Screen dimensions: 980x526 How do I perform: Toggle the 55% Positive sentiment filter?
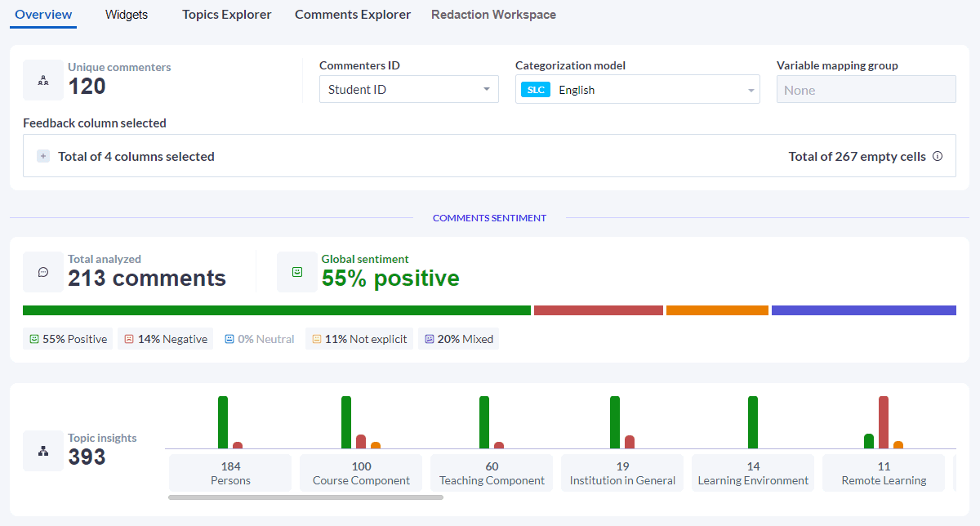(68, 339)
